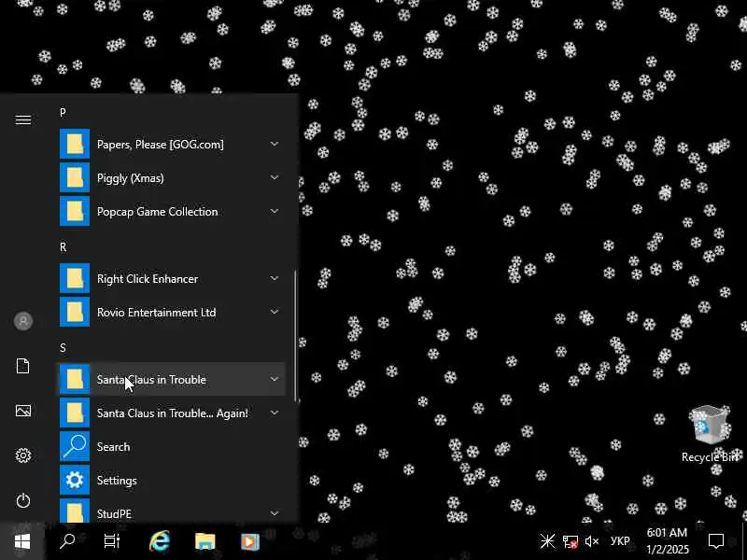Open the Papers, Please [GOG.com] entry

coord(171,144)
